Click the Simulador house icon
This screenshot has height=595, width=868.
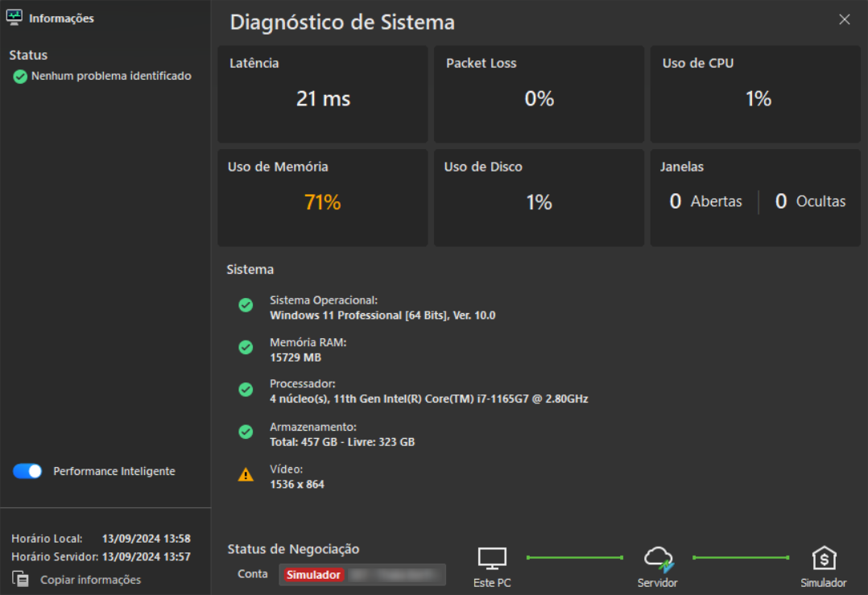(824, 558)
